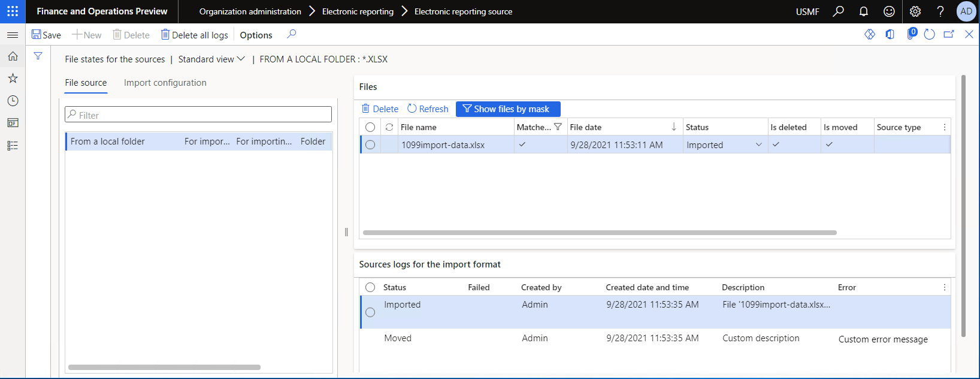
Task: Open in Office apps icon
Action: pyautogui.click(x=890, y=34)
